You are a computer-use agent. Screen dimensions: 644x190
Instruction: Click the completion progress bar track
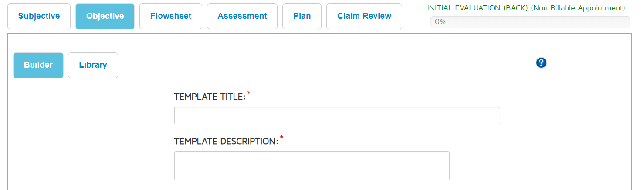tap(530, 22)
